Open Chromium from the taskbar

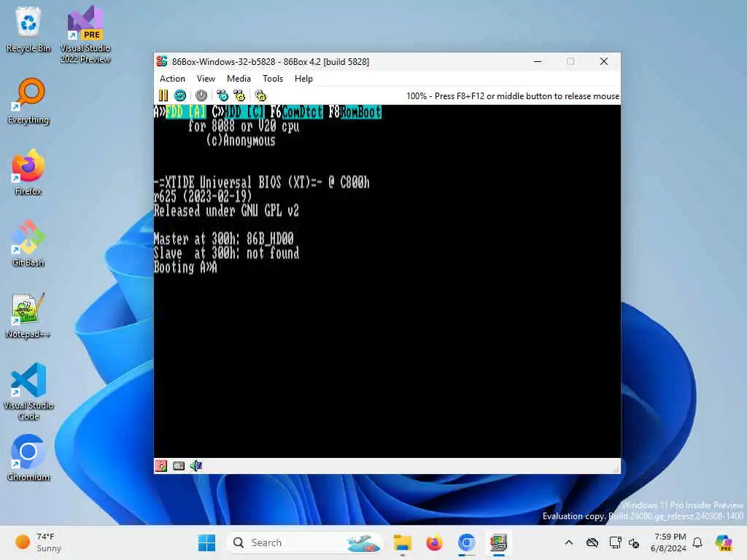(467, 542)
